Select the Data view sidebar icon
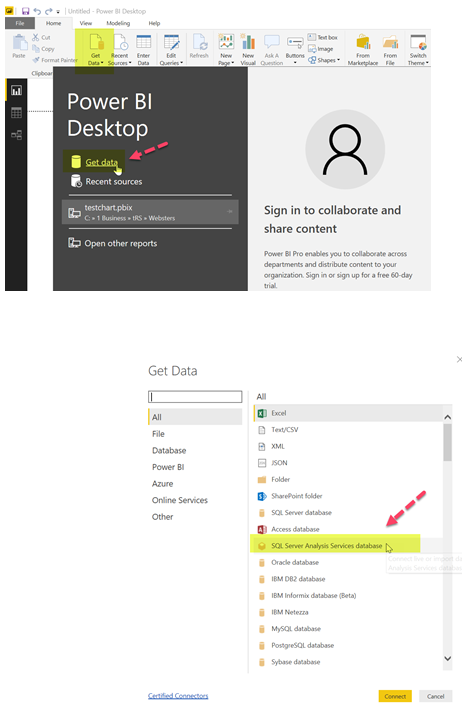 [16, 112]
